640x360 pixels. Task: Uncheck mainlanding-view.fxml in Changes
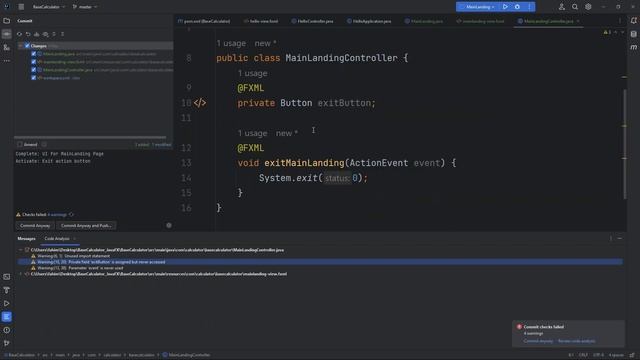coord(33,62)
